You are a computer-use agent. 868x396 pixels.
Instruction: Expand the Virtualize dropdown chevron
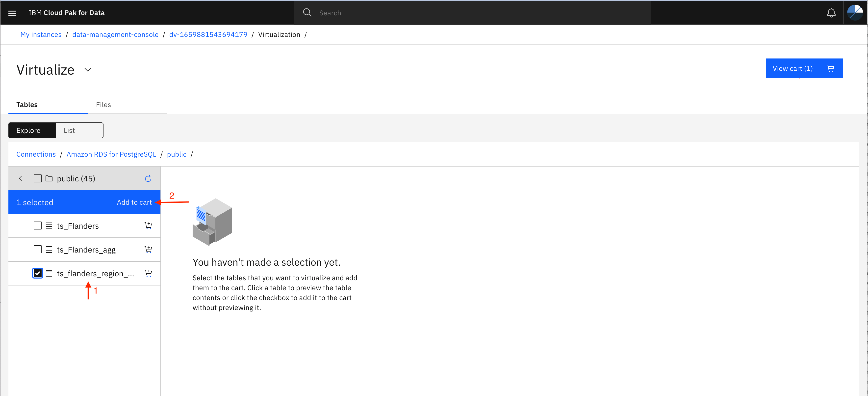[x=88, y=70]
